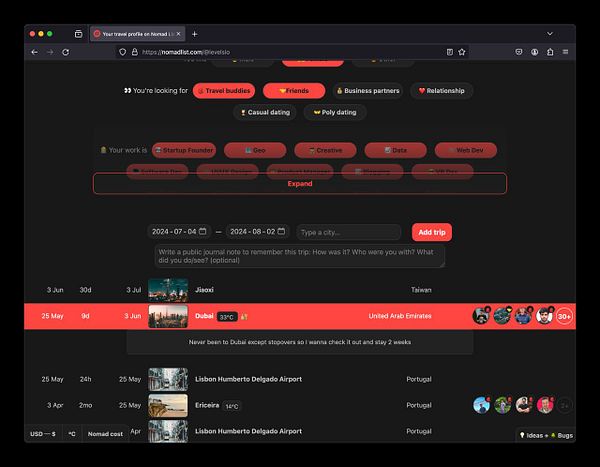
Task: Bookmark this page with star icon
Action: (462, 52)
